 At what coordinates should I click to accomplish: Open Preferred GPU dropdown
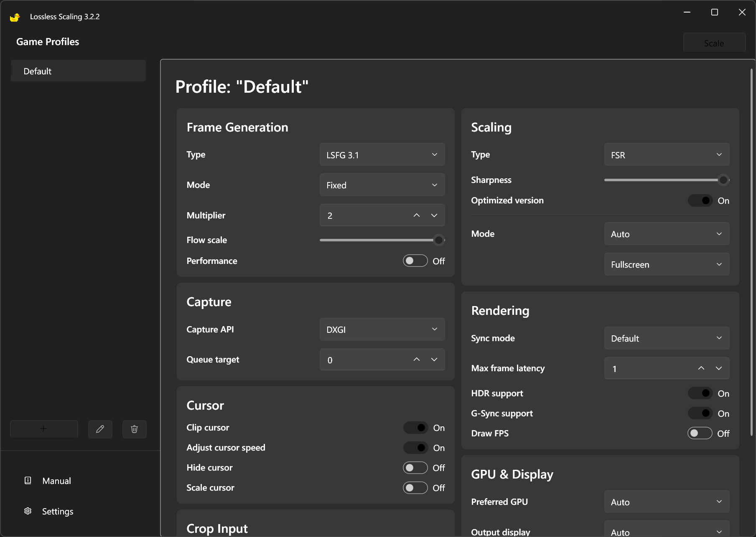tap(667, 502)
